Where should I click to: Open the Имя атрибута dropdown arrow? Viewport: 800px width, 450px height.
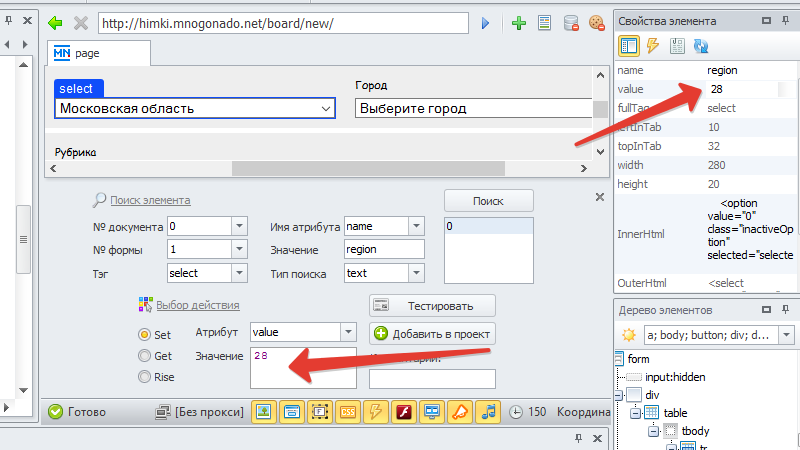pyautogui.click(x=416, y=226)
